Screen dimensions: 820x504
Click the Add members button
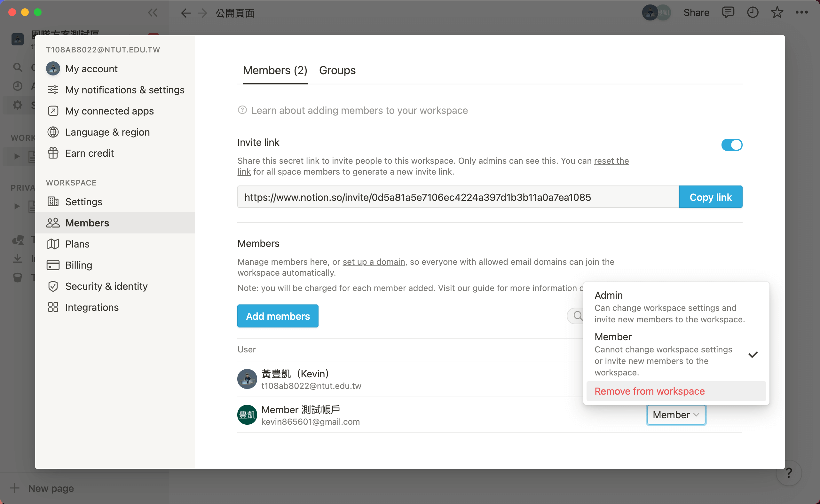(278, 316)
